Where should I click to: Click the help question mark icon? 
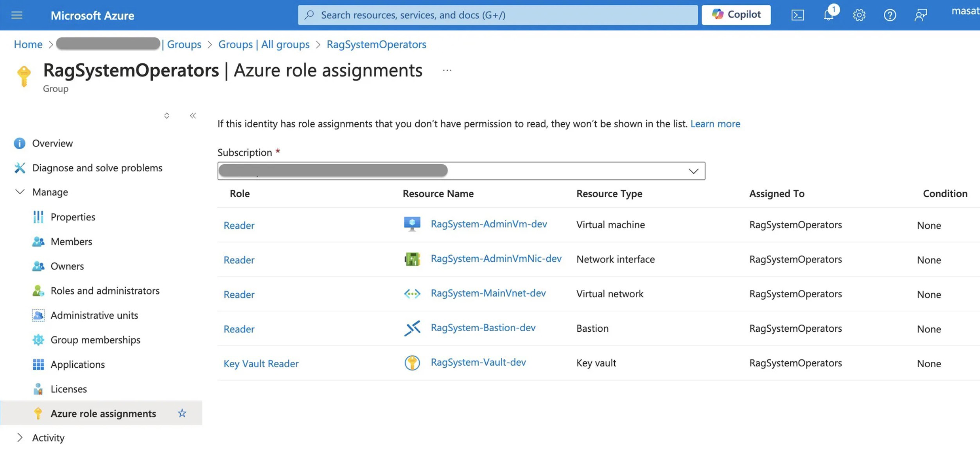tap(890, 15)
